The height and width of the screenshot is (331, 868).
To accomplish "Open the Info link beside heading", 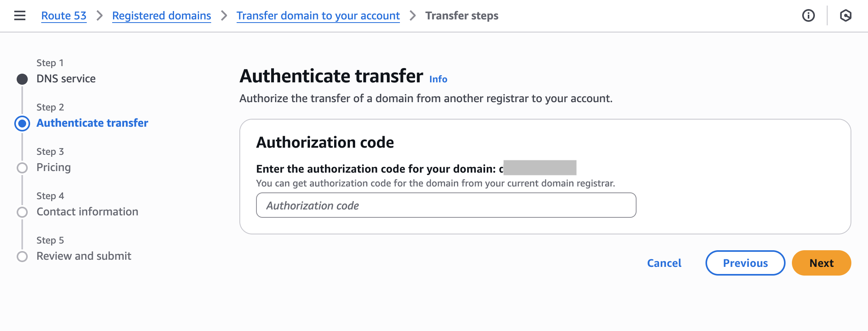I will click(x=438, y=79).
